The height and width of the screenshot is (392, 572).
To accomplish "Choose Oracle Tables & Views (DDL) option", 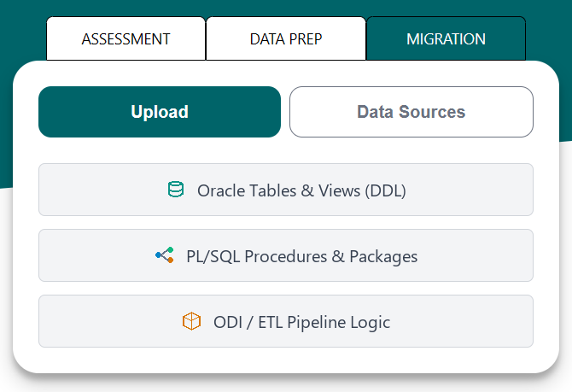I will pyautogui.click(x=286, y=190).
